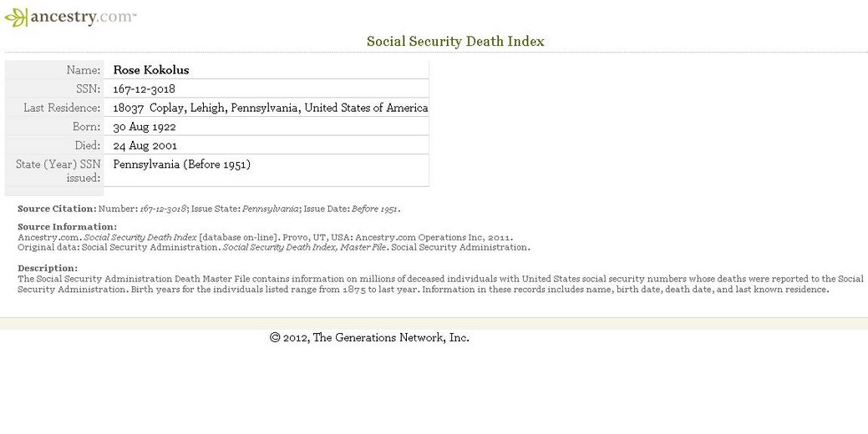Click the Born field label
This screenshot has height=434, width=868.
(x=86, y=127)
